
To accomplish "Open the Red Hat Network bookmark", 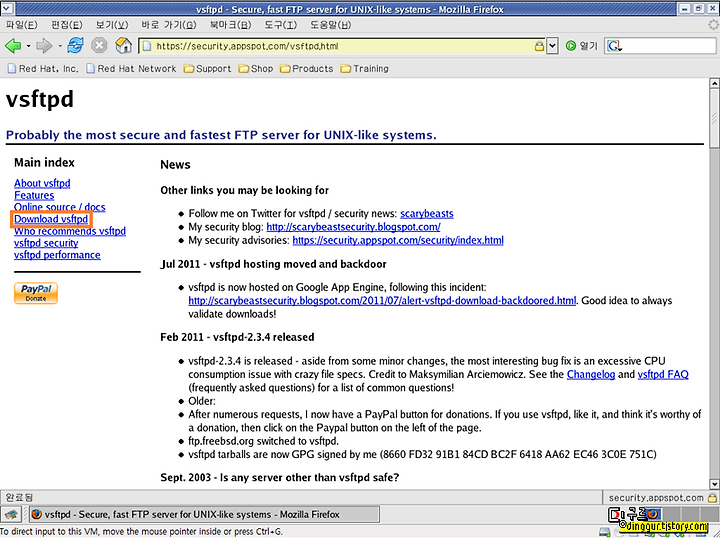I will [131, 68].
